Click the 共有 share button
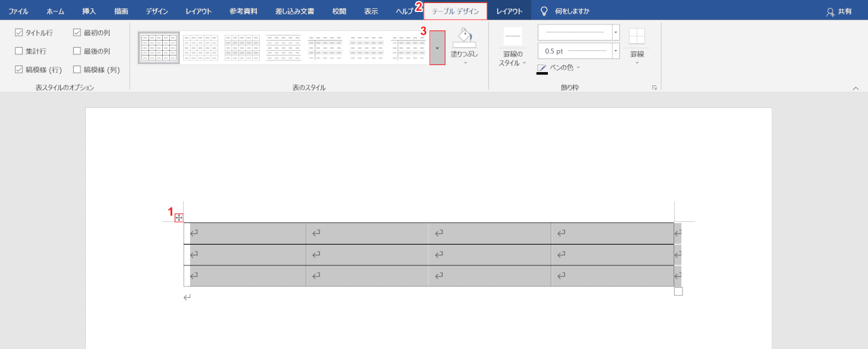Screen dimensions: 868x349 click(x=839, y=11)
